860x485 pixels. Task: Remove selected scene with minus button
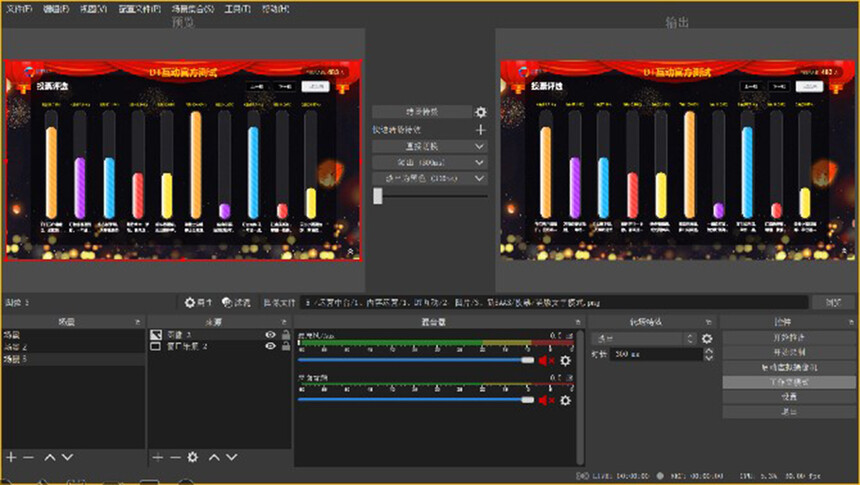coord(29,457)
